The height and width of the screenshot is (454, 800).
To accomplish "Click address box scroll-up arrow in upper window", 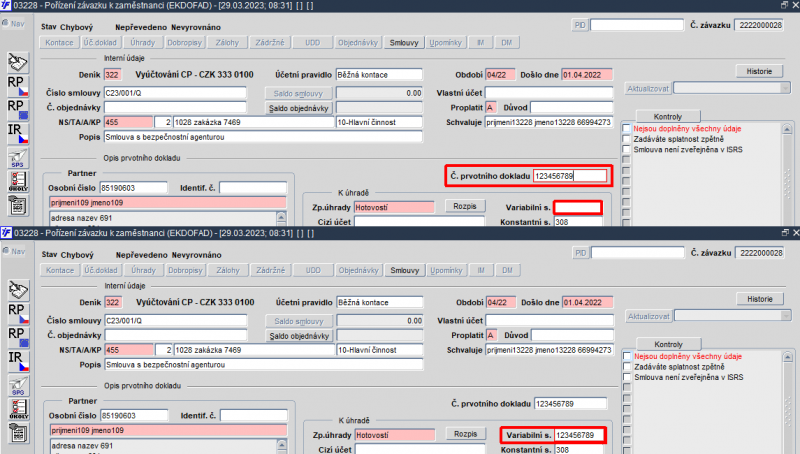I will 281,217.
